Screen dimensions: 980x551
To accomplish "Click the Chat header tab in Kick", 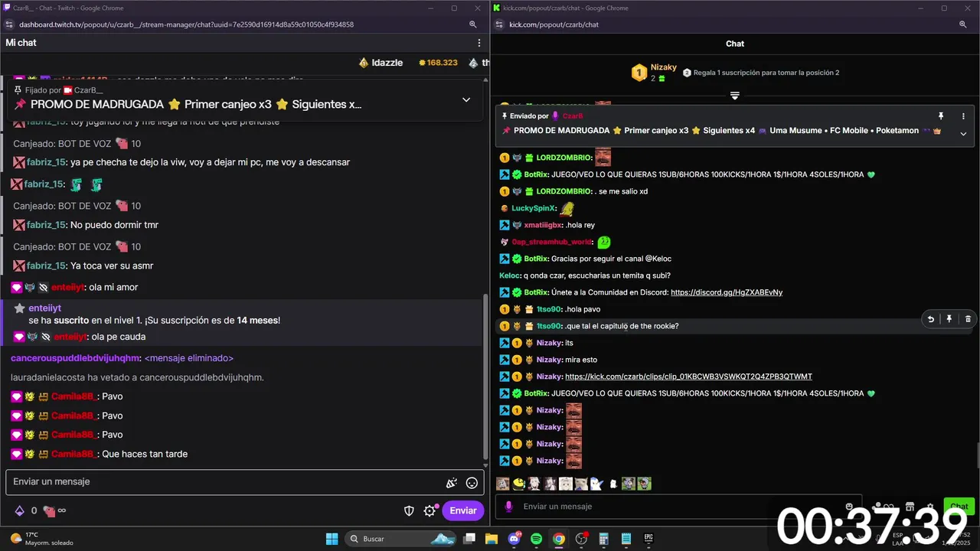I will (x=735, y=44).
